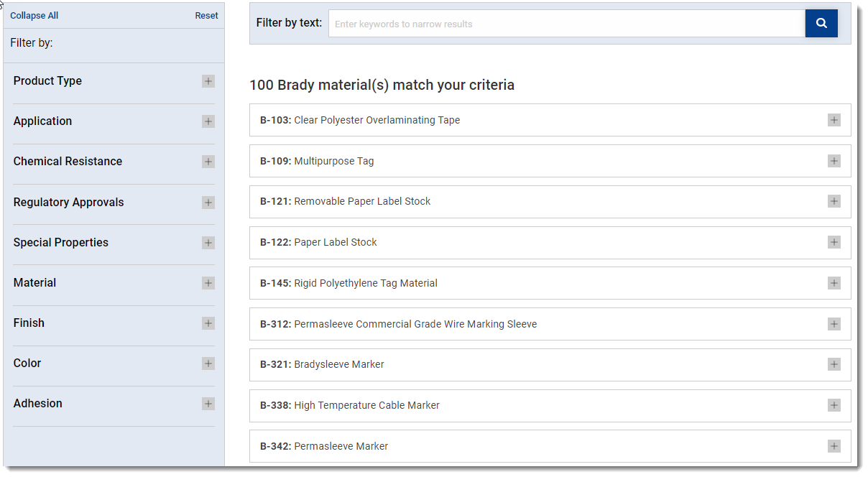The image size is (868, 477).
Task: Select Adhesion filter heading
Action: click(37, 404)
